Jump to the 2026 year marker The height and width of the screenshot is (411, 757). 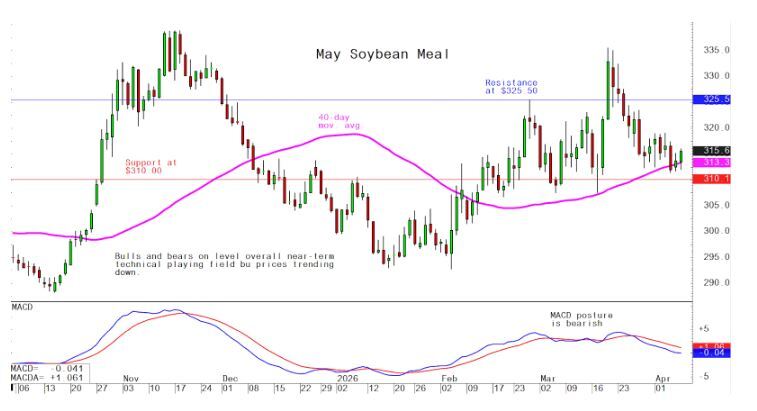[346, 379]
